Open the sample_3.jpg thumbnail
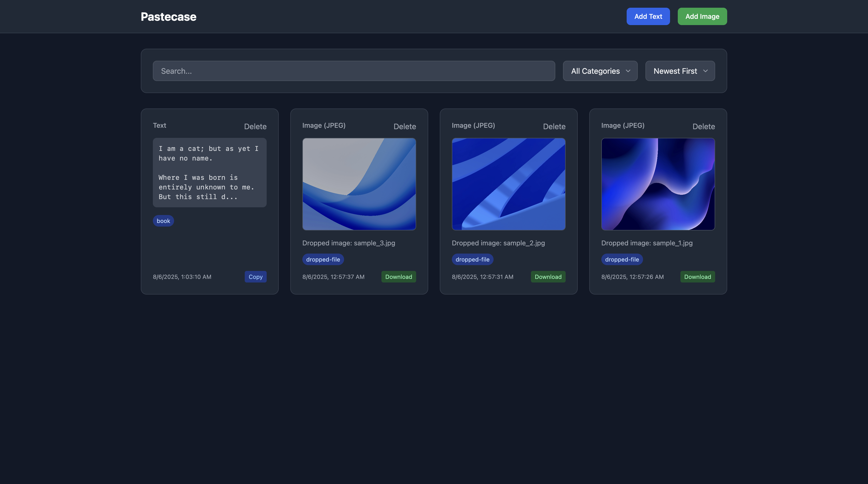This screenshot has height=484, width=868. click(x=359, y=184)
